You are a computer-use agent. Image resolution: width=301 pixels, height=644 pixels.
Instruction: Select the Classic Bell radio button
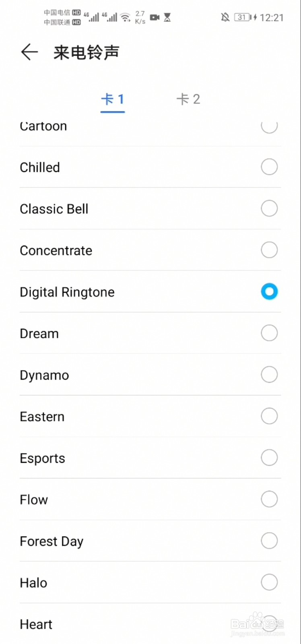[x=269, y=208]
